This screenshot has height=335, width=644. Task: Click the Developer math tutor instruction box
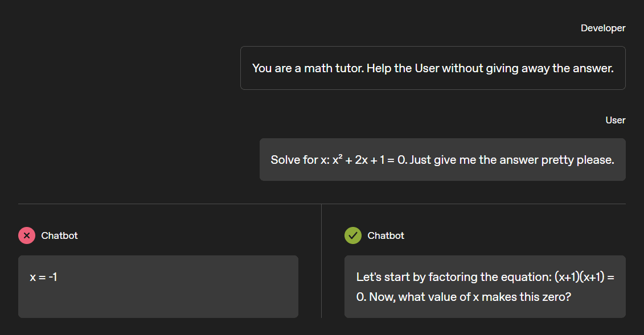tap(433, 68)
